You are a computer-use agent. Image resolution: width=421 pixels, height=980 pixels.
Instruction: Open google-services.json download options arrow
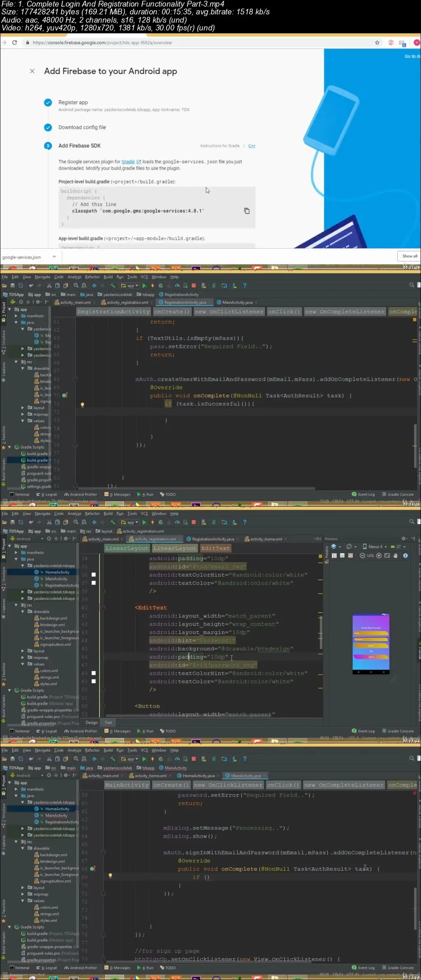tap(54, 257)
